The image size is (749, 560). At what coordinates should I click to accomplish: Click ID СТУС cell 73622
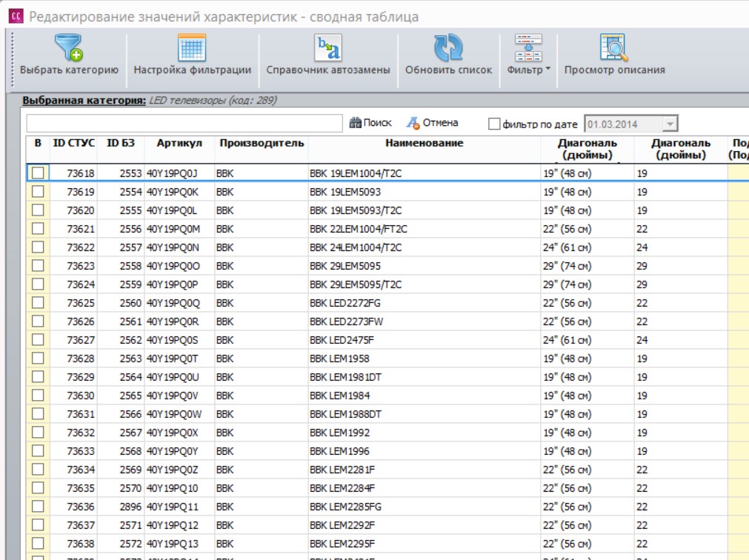coord(73,247)
